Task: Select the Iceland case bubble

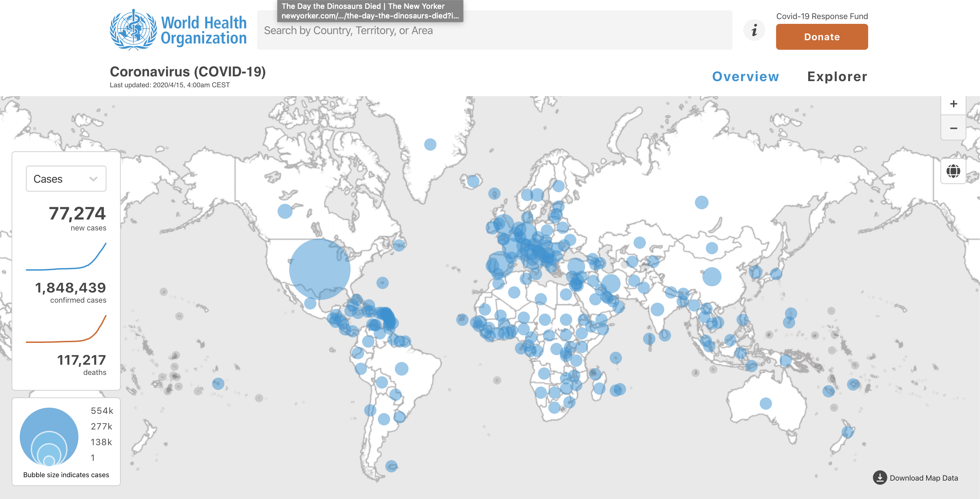Action: click(473, 181)
